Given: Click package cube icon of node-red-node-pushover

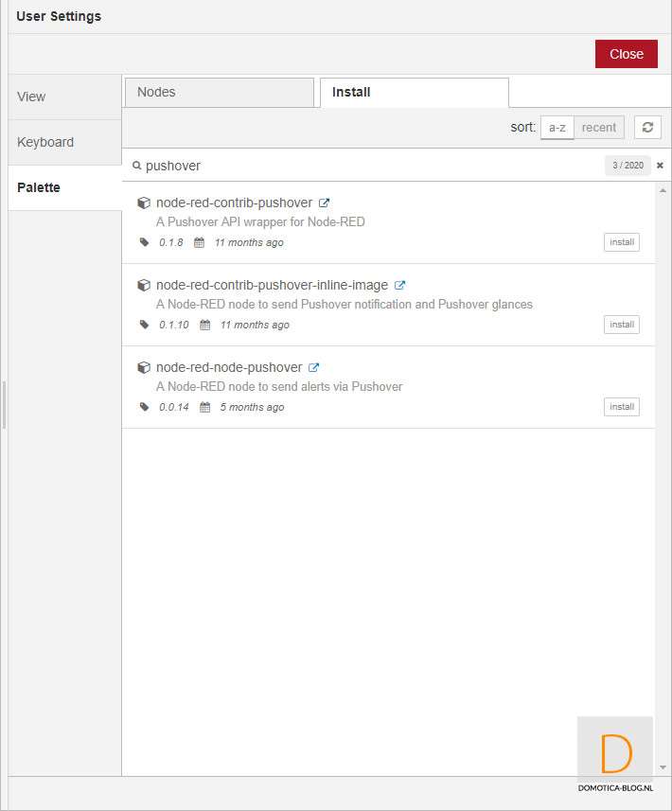Looking at the screenshot, I should click(144, 367).
